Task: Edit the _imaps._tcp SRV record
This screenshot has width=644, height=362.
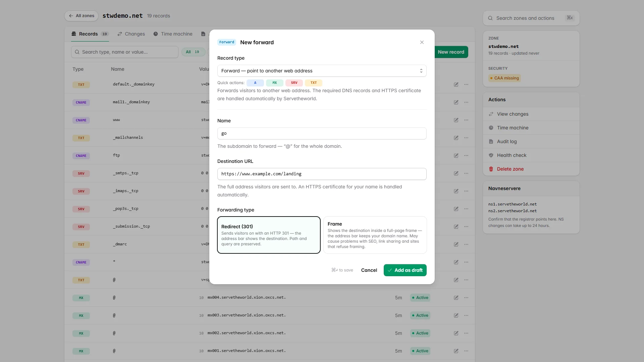Action: pos(456,191)
